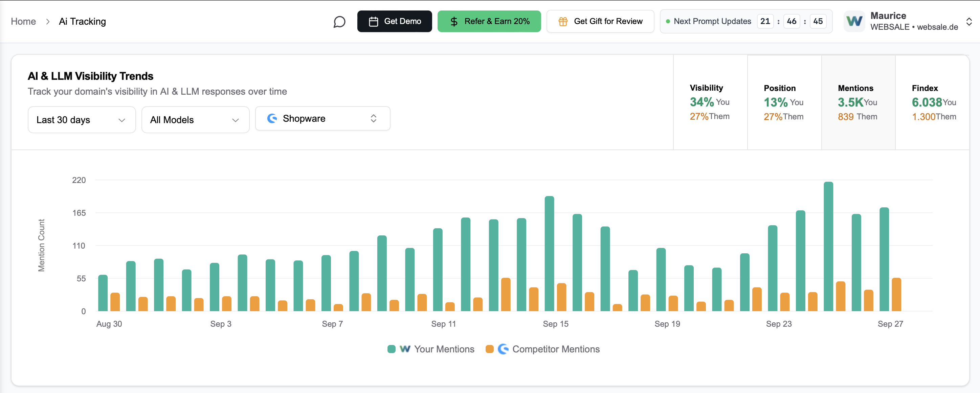Switch to the Visibility metric tab

click(x=710, y=102)
